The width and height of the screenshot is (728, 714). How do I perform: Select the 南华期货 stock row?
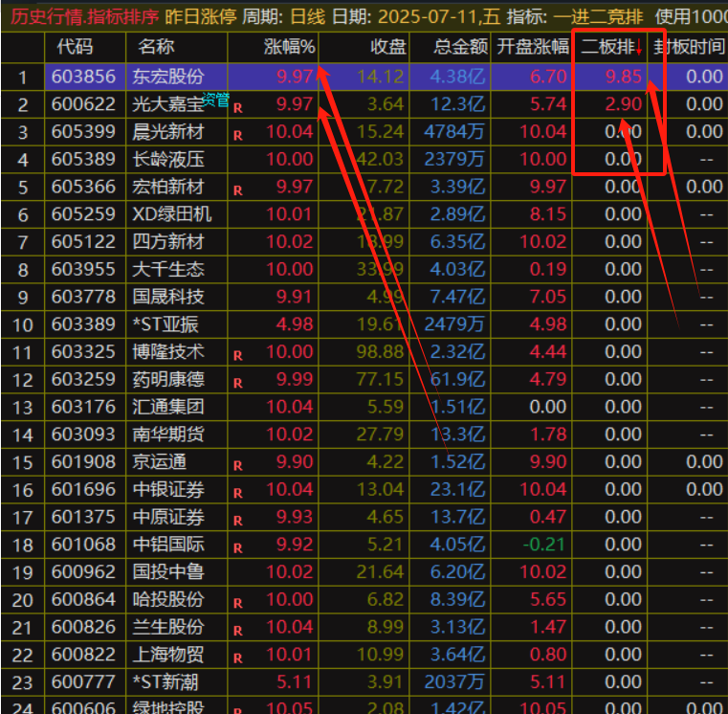(x=168, y=435)
